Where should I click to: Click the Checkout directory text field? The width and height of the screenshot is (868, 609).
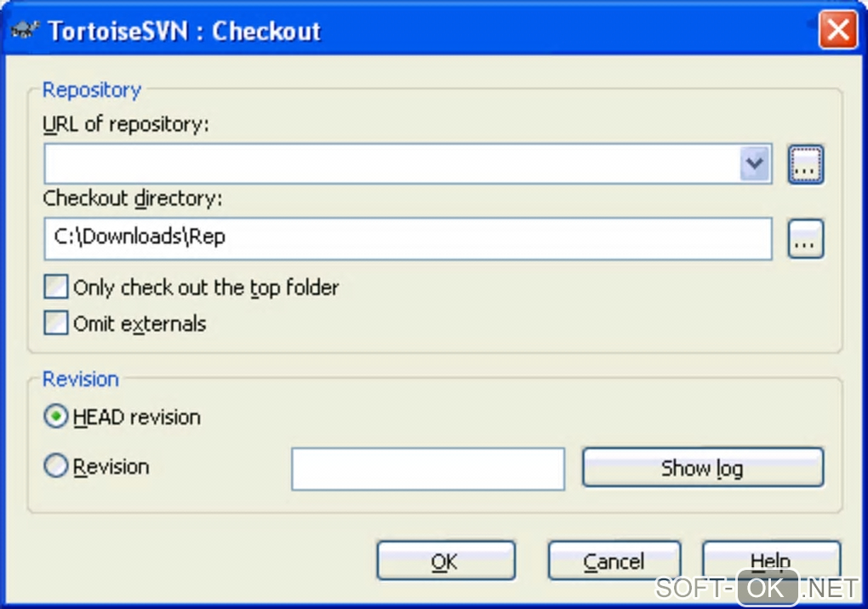pyautogui.click(x=408, y=238)
